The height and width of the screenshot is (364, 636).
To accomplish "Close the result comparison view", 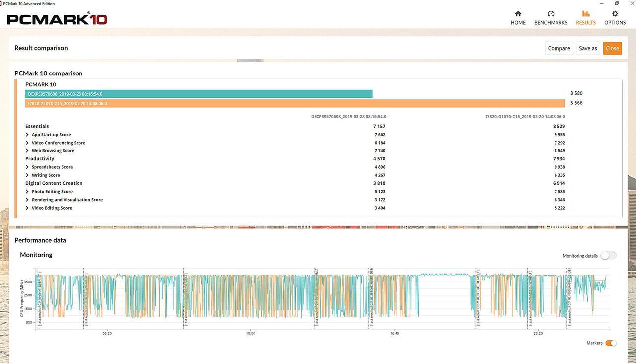I will click(612, 48).
